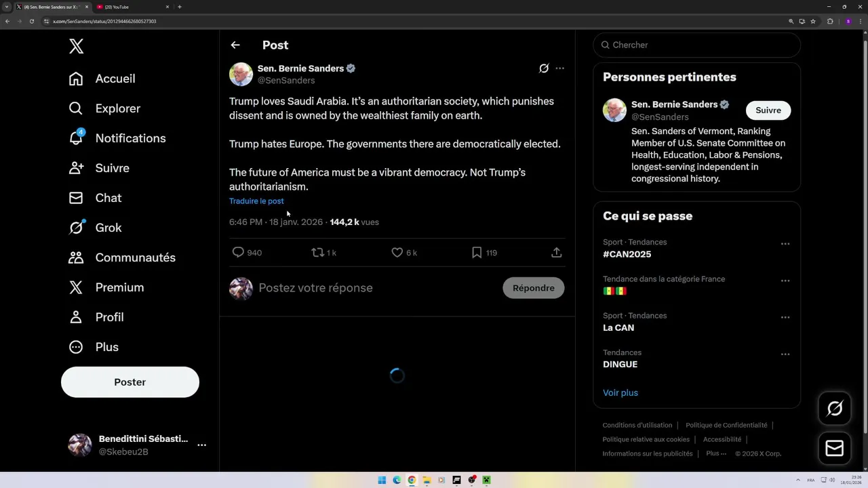The width and height of the screenshot is (868, 488).
Task: Open Conditions d'utilisation link
Action: pyautogui.click(x=637, y=426)
